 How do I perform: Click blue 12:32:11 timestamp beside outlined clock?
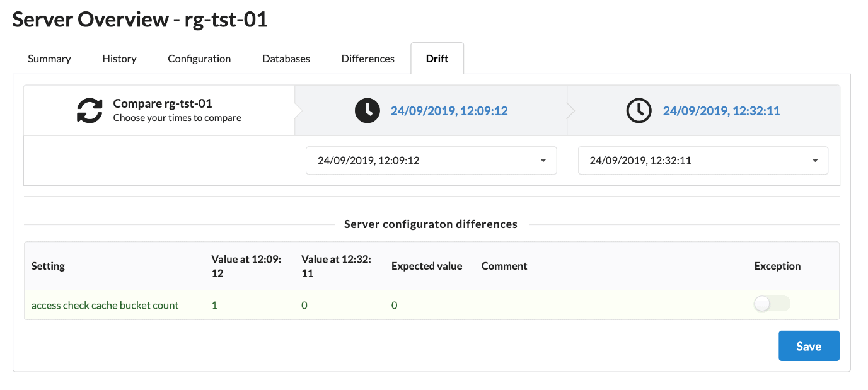click(721, 111)
